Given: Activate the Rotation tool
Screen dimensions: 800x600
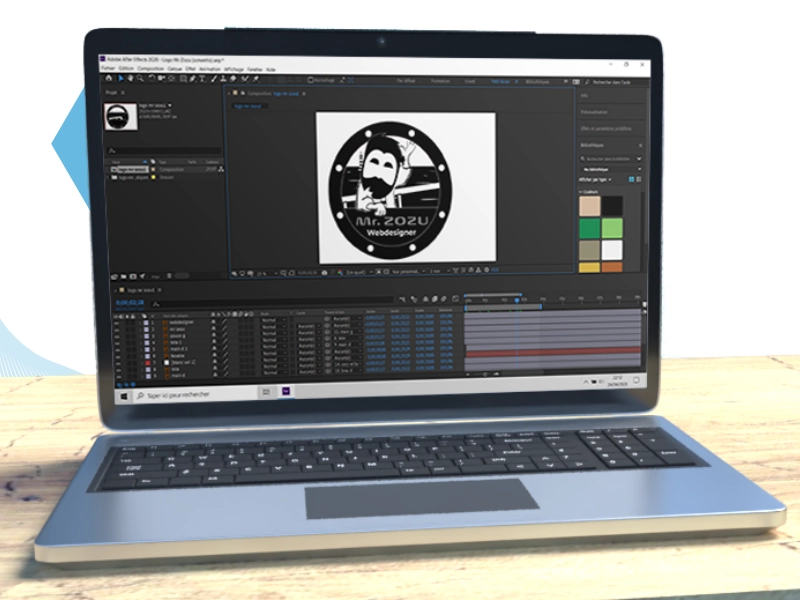Looking at the screenshot, I should [x=151, y=78].
